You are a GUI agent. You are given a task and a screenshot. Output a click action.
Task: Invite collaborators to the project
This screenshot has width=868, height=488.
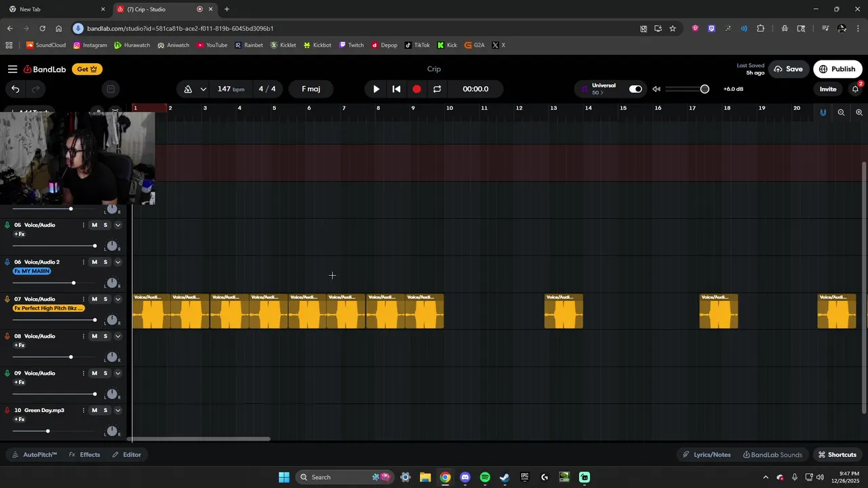(x=828, y=89)
